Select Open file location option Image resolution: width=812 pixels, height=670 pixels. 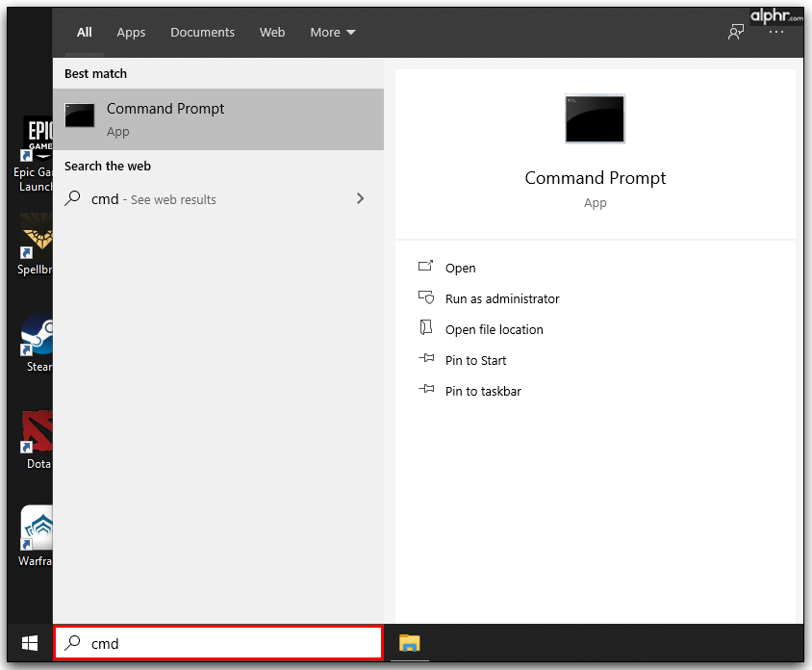pyautogui.click(x=494, y=329)
